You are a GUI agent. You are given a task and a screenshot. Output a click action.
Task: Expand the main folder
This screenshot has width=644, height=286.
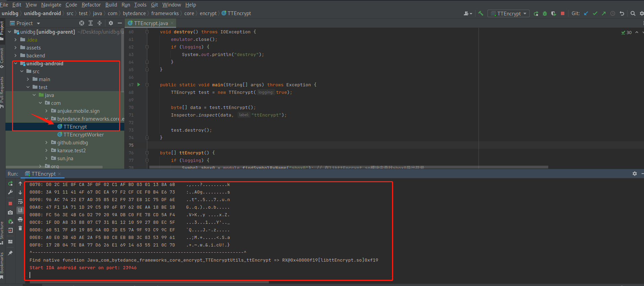tap(28, 79)
